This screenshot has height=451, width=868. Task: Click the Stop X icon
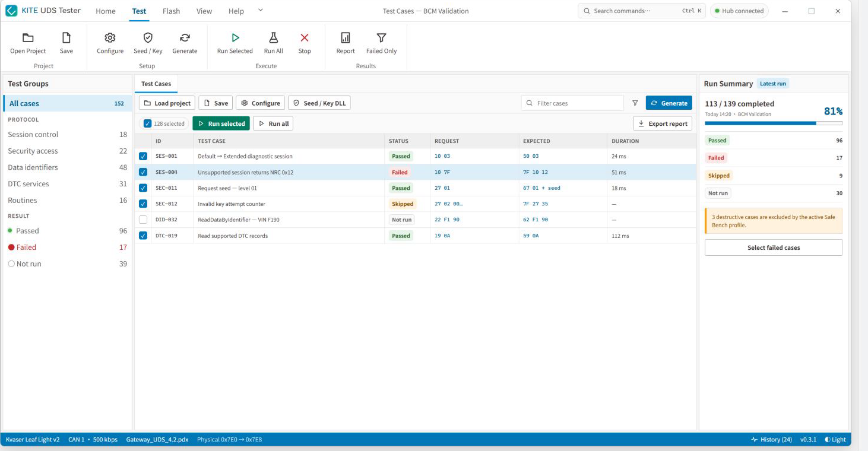pos(305,38)
